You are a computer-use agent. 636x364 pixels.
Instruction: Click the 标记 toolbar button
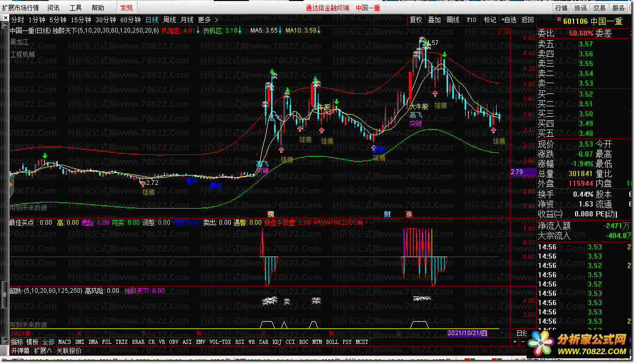pyautogui.click(x=490, y=20)
